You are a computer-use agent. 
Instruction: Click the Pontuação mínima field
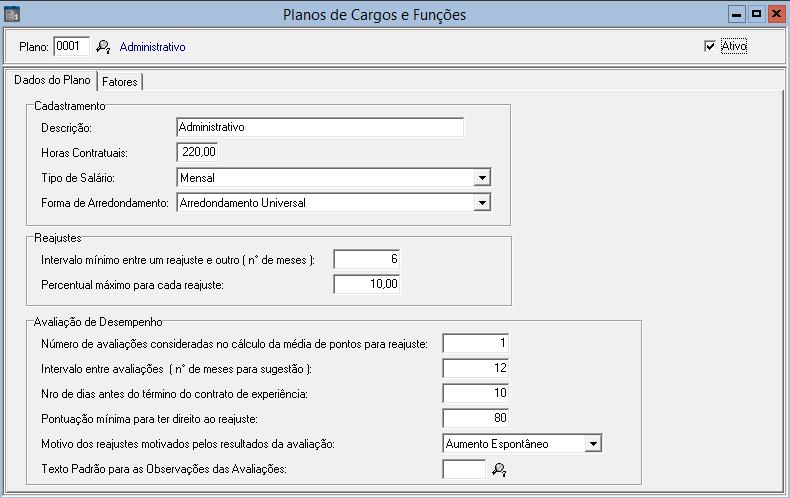tap(476, 419)
